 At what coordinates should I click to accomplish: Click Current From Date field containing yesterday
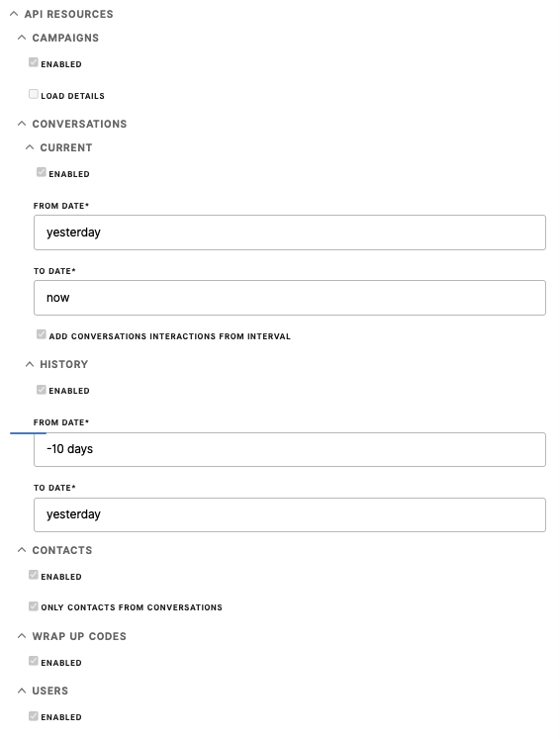pyautogui.click(x=290, y=232)
